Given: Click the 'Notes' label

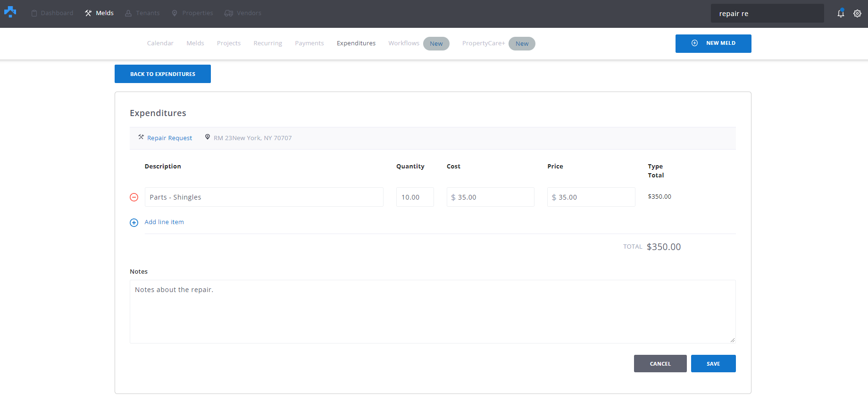Looking at the screenshot, I should click(139, 271).
